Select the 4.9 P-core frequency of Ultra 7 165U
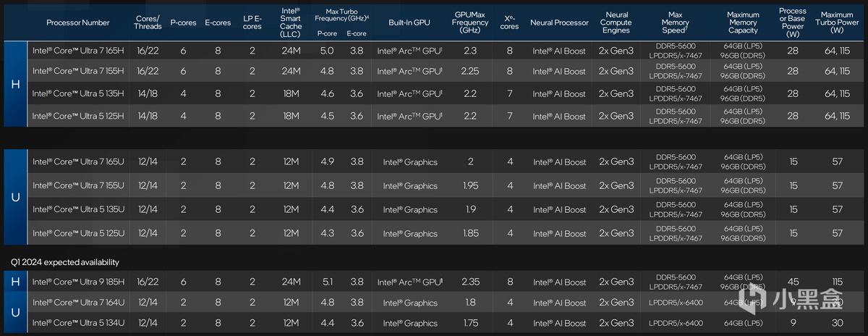Image resolution: width=868 pixels, height=336 pixels. (327, 162)
